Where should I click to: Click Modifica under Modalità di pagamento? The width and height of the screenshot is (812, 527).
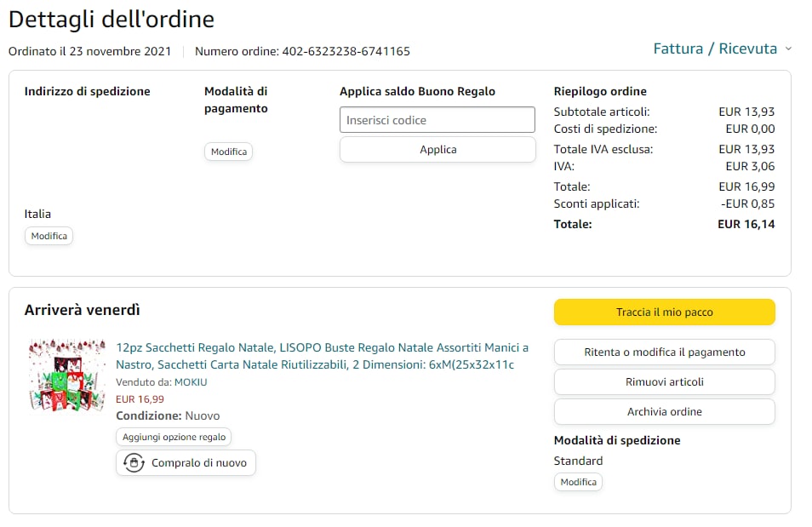[x=229, y=152]
